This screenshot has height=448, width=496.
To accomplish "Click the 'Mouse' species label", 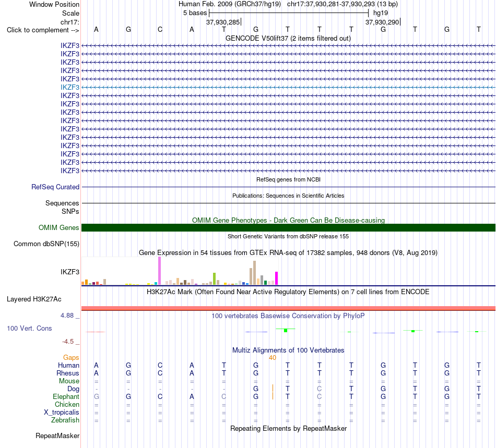I will 69,381.
